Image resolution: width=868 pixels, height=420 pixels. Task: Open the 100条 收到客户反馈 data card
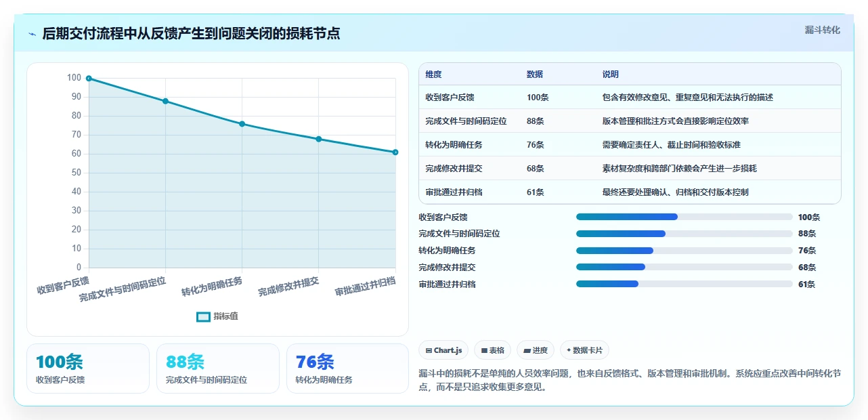pos(88,369)
